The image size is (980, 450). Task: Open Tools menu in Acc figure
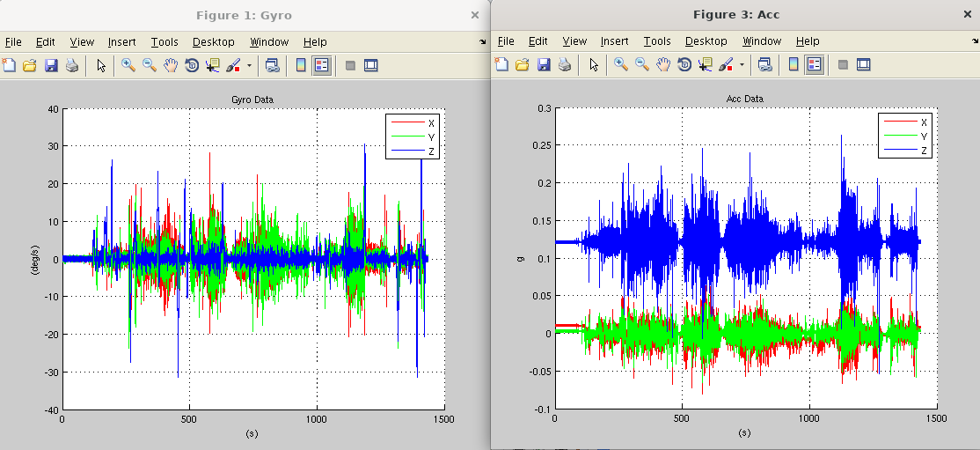pyautogui.click(x=657, y=41)
